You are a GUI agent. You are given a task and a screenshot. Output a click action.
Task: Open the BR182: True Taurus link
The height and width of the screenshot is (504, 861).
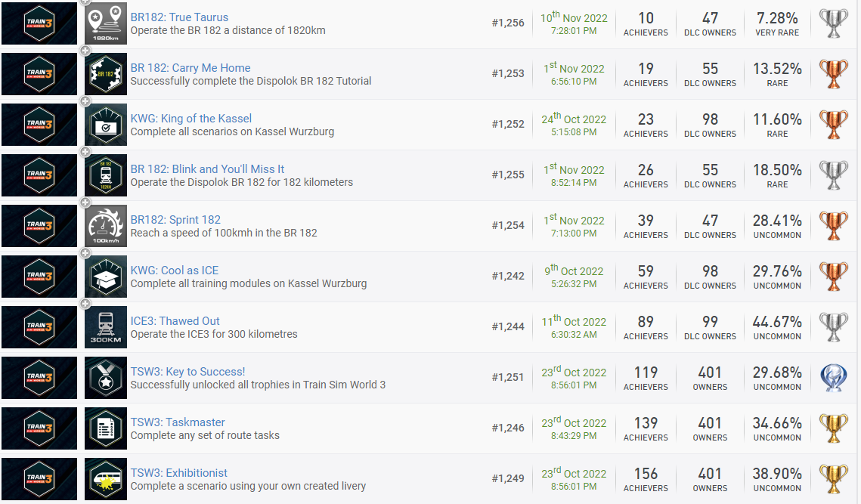pos(179,17)
